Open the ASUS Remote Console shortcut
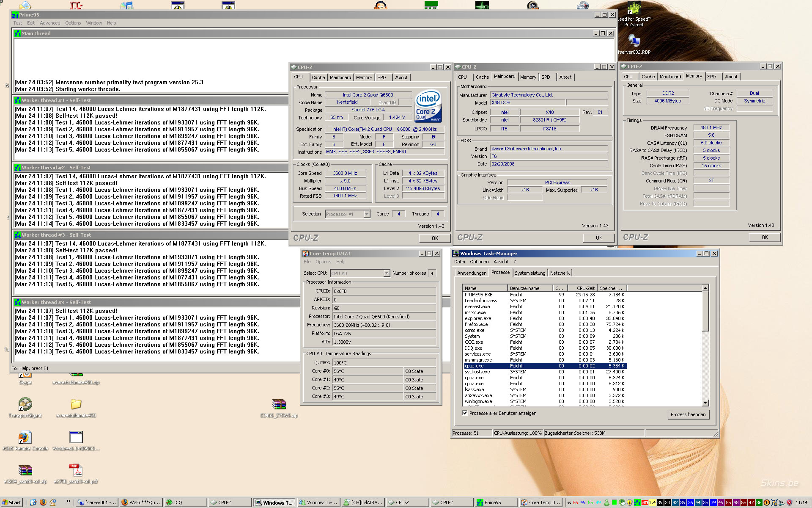 [25, 437]
